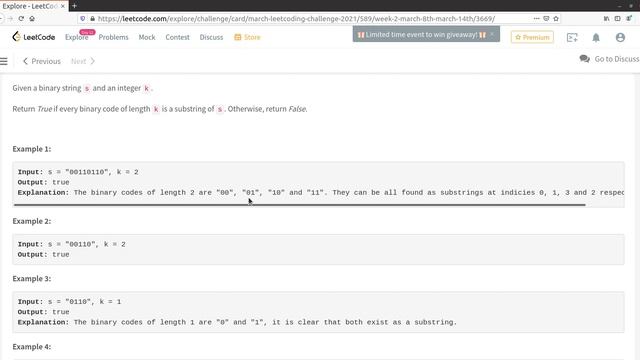This screenshot has height=360, width=640.
Task: Open the user profile avatar icon
Action: 620,38
